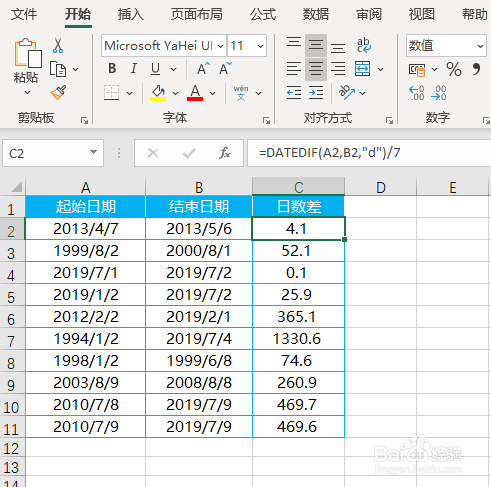
Task: Open font group dialog launcher
Action: point(266,120)
